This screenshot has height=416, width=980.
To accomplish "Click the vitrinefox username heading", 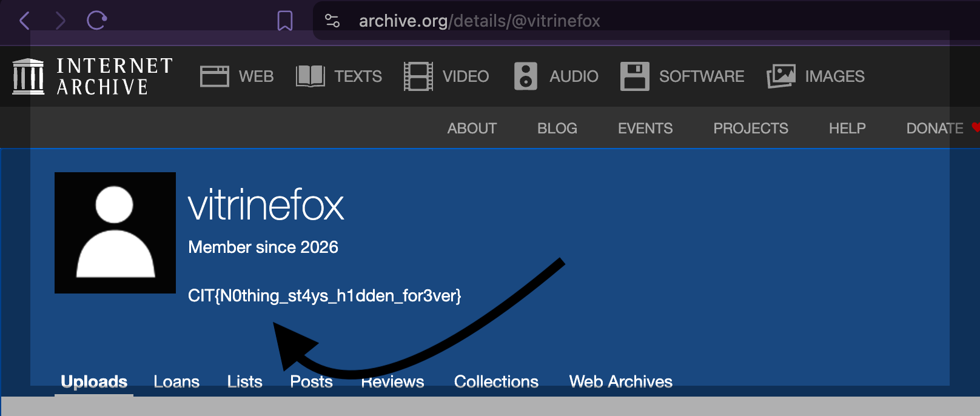I will (x=266, y=205).
